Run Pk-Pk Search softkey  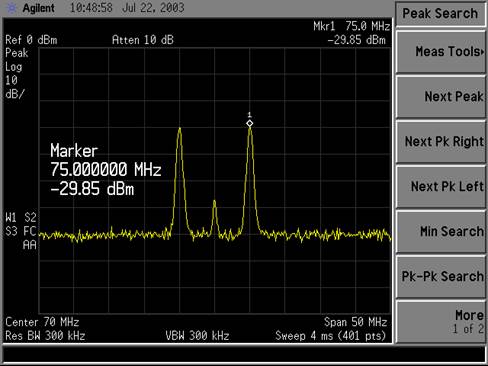point(441,276)
